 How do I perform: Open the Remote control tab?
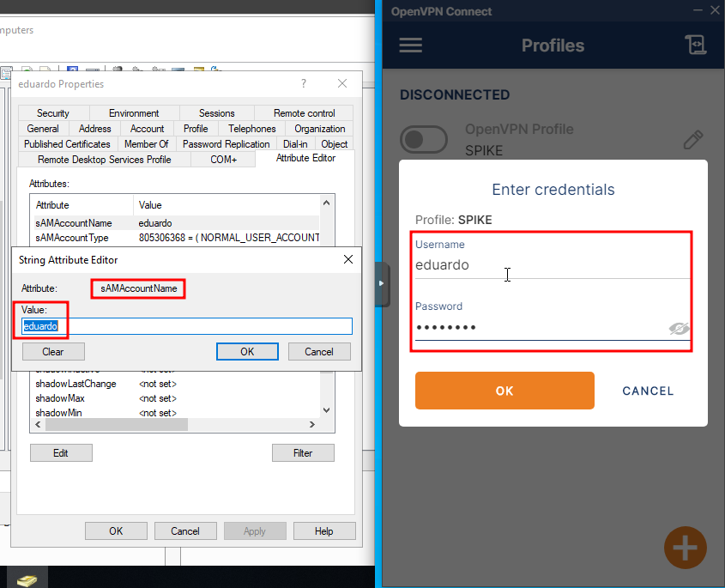coord(305,113)
